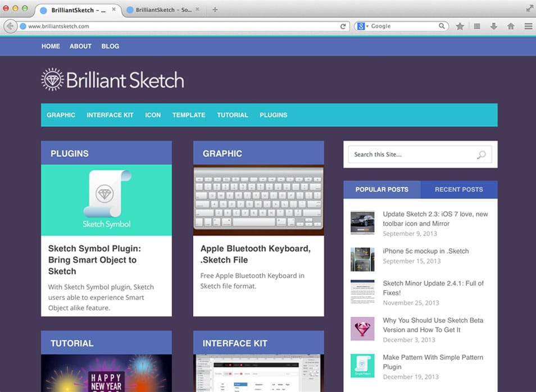The width and height of the screenshot is (536, 392).
Task: Switch to the POPULAR POSTS tab
Action: pyautogui.click(x=382, y=190)
